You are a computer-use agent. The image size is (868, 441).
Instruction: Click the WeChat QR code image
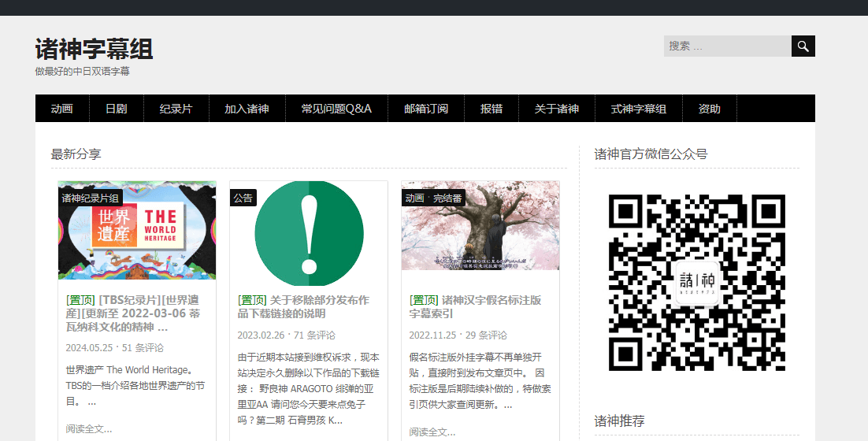pyautogui.click(x=696, y=283)
